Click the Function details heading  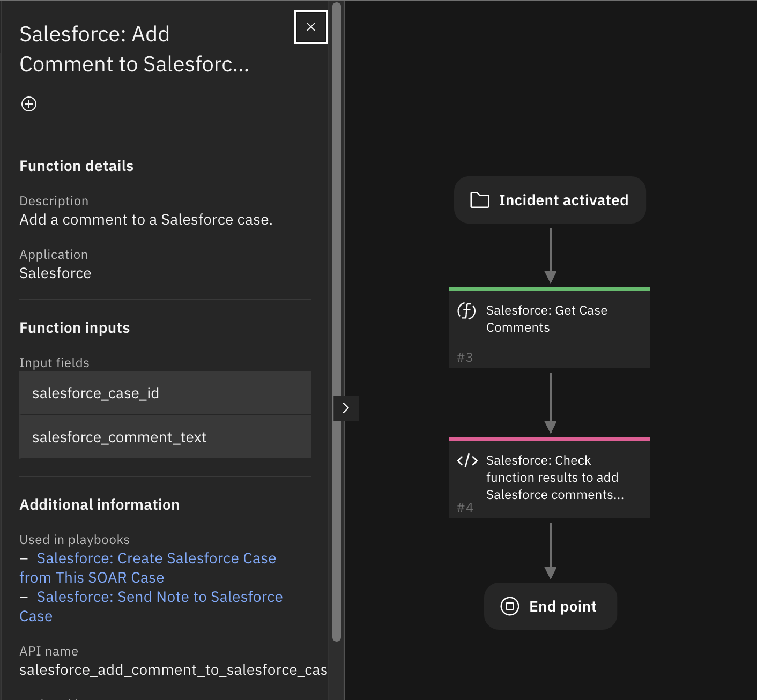click(x=77, y=166)
